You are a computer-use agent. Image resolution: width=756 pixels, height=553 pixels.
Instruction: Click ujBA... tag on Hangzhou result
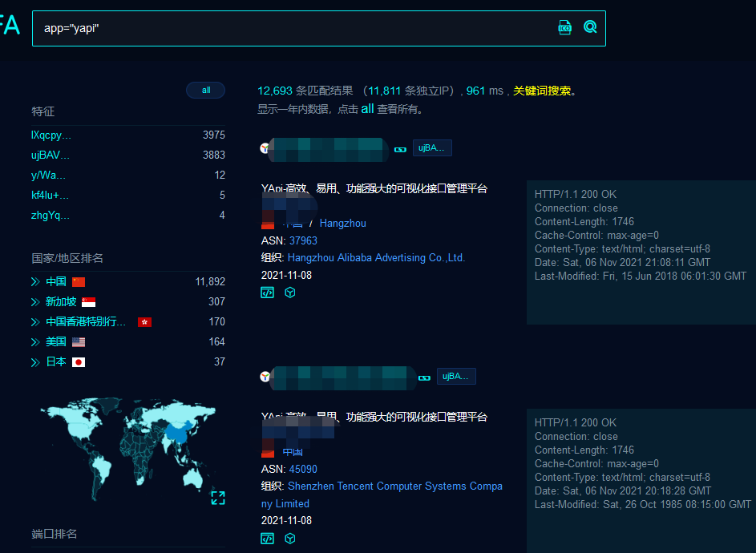pyautogui.click(x=432, y=148)
